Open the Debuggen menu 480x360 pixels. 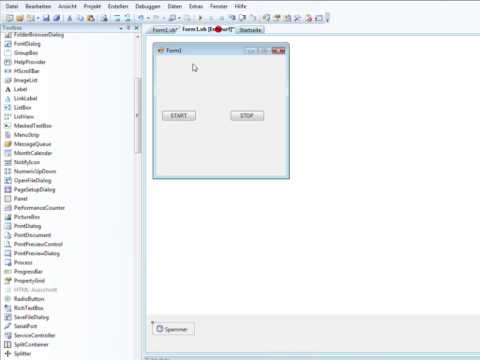(148, 6)
